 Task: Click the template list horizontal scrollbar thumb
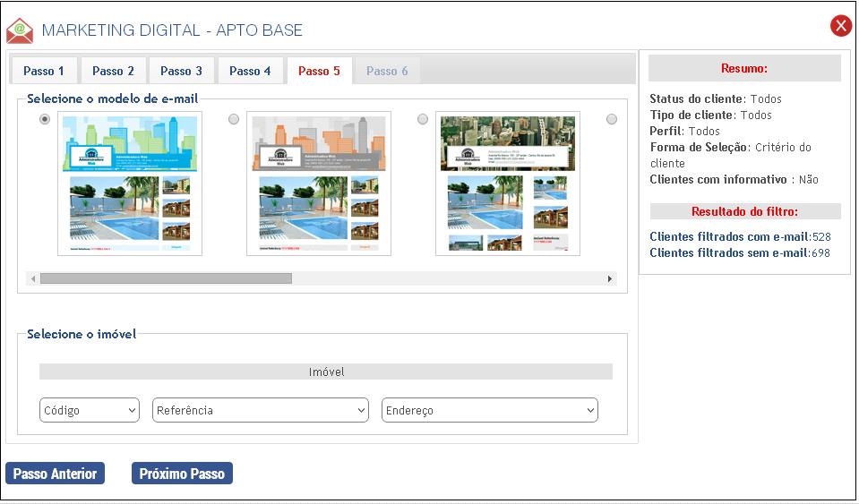(x=166, y=278)
